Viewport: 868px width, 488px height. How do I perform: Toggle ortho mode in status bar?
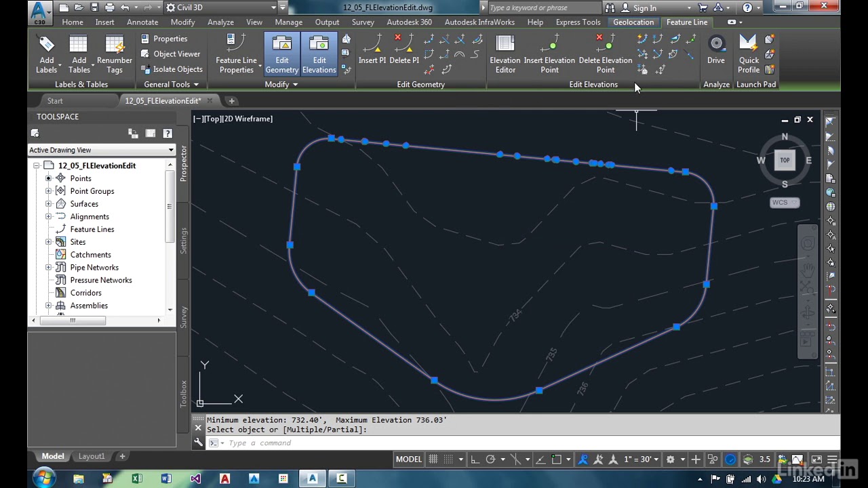(x=475, y=460)
